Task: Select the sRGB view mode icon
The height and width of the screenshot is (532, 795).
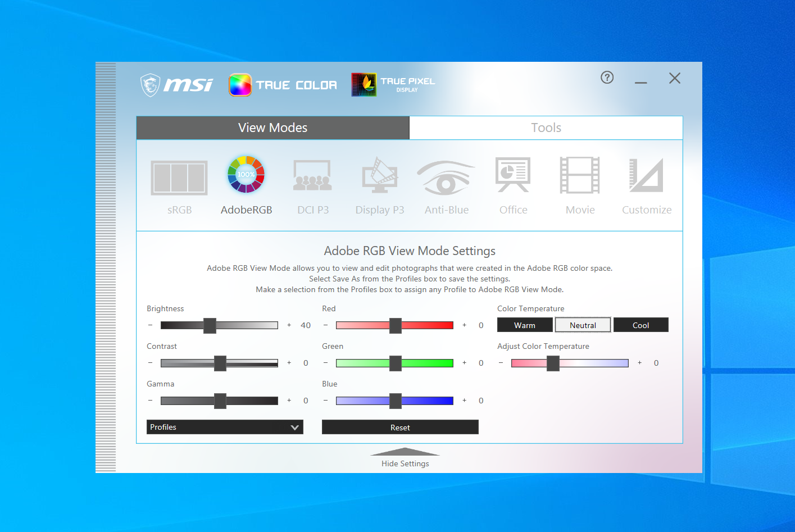Action: [179, 178]
